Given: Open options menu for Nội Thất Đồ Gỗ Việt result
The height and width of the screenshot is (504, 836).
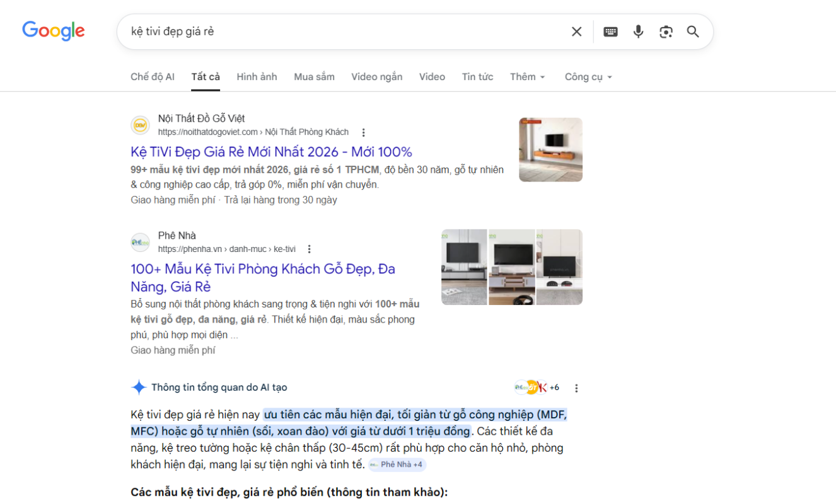Looking at the screenshot, I should pos(363,132).
